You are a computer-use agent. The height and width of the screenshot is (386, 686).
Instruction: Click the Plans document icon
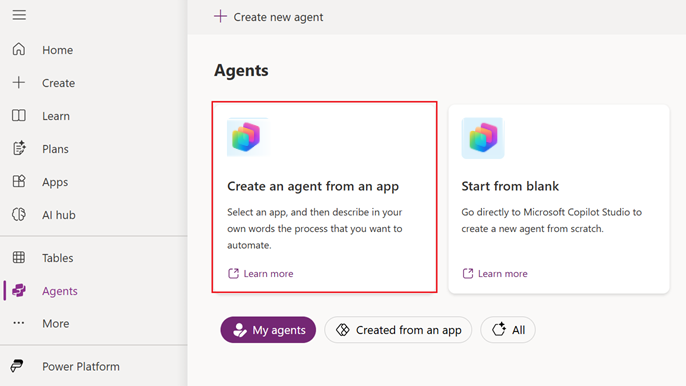pos(19,148)
